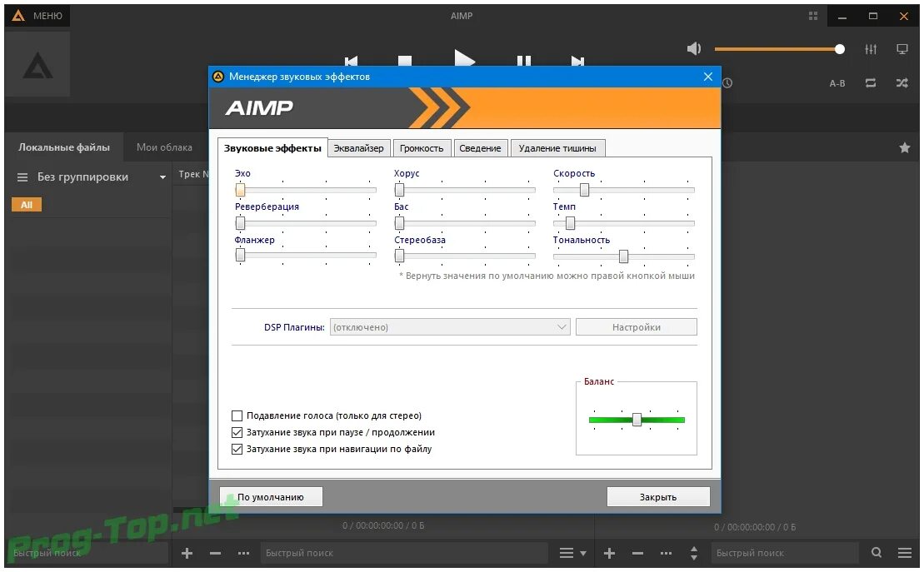Click the stop playback button

405,61
